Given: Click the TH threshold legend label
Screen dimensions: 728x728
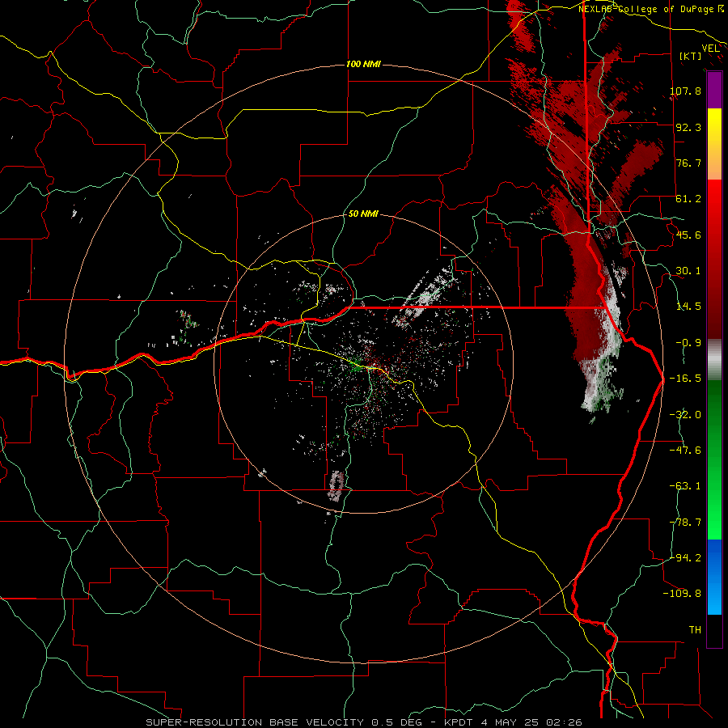Looking at the screenshot, I should tap(695, 629).
